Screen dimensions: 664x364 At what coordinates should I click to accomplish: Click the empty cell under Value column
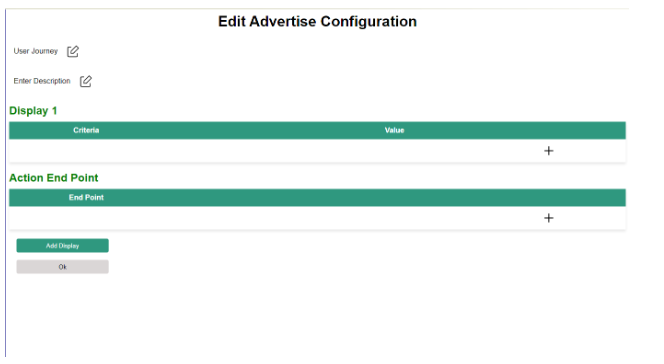tap(394, 151)
